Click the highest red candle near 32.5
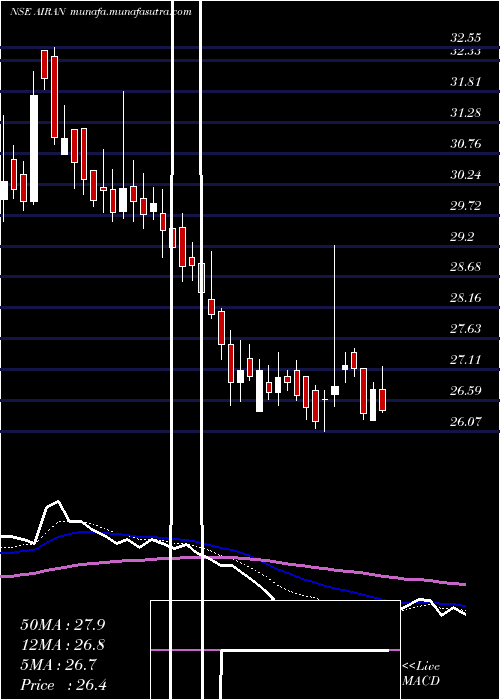 pos(44,65)
